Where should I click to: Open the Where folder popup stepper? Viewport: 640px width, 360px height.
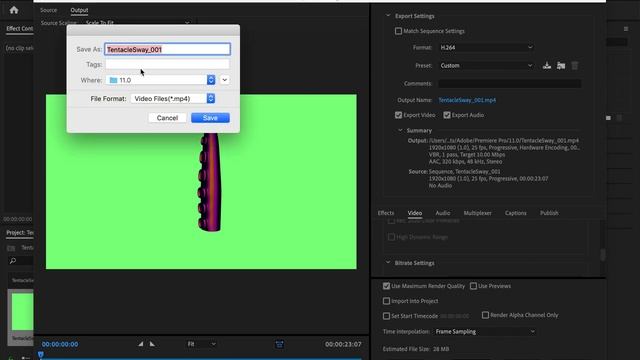tap(211, 80)
